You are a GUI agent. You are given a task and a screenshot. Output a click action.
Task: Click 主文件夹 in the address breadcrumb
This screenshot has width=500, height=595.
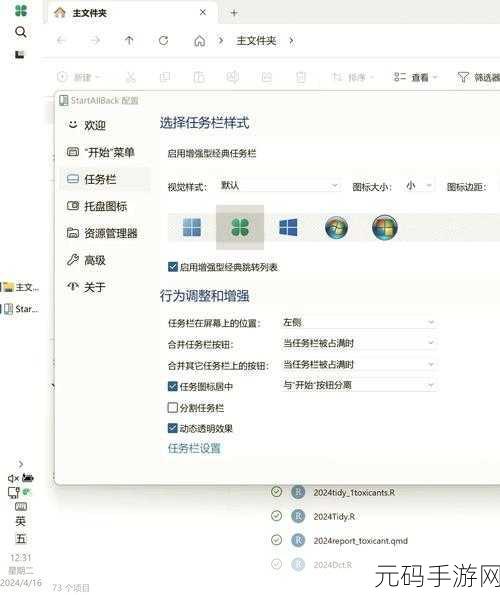tap(256, 41)
